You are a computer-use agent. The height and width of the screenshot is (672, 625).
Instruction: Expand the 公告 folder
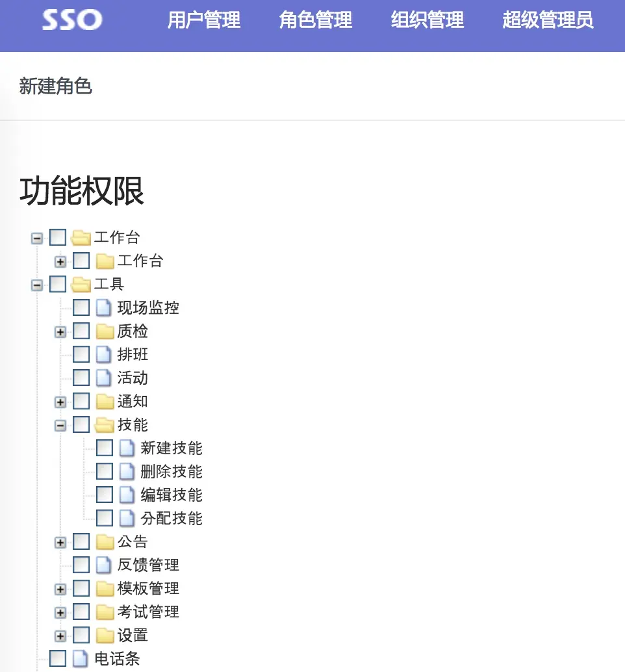point(60,543)
